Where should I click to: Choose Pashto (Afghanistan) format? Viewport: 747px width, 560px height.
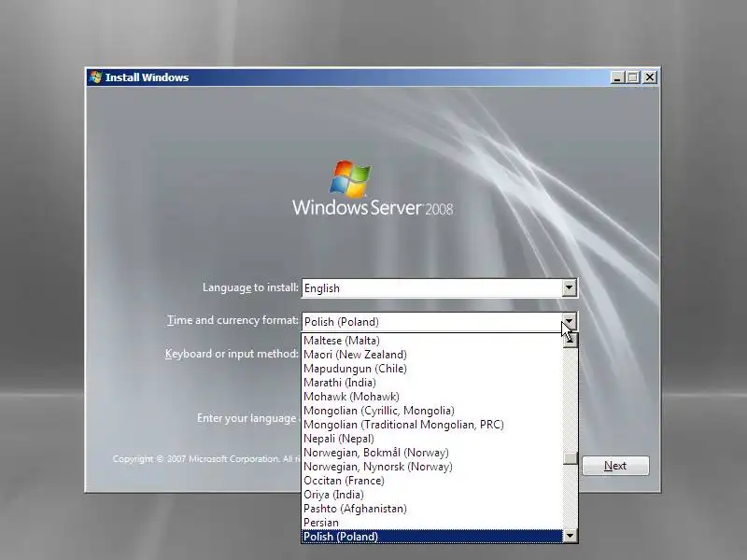point(432,509)
